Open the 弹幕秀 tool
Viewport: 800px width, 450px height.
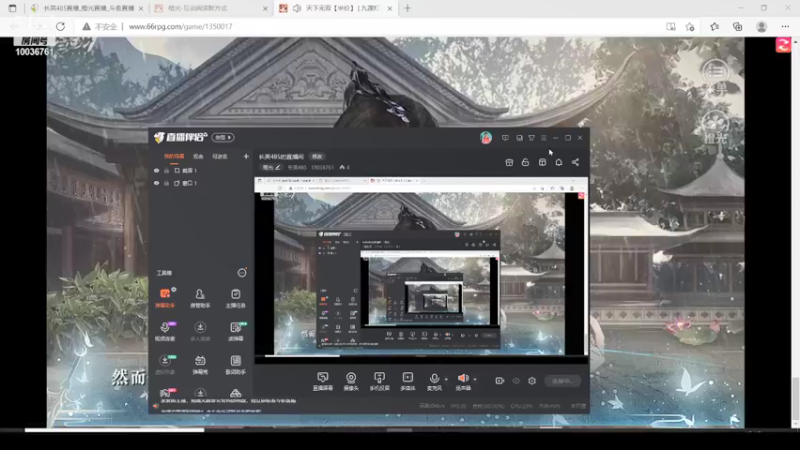point(200,365)
